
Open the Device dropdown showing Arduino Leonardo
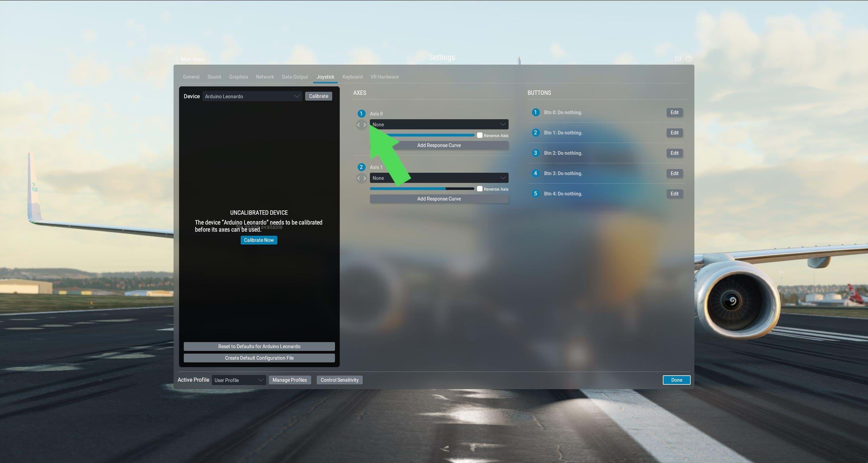tap(252, 96)
